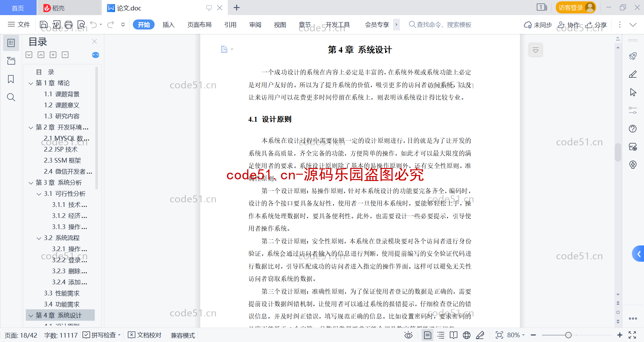Switch to the 首页 home tab
The width and height of the screenshot is (644, 342).
18,8
